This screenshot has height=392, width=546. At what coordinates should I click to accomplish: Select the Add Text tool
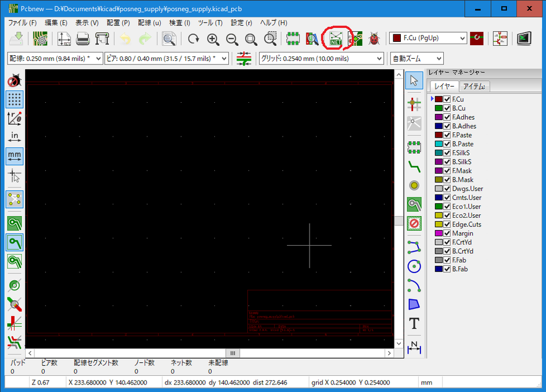414,323
